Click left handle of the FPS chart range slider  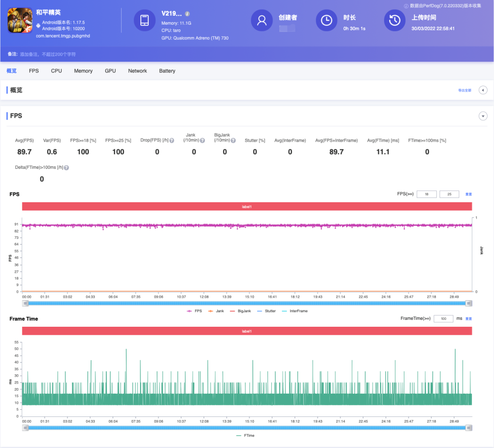tap(26, 303)
